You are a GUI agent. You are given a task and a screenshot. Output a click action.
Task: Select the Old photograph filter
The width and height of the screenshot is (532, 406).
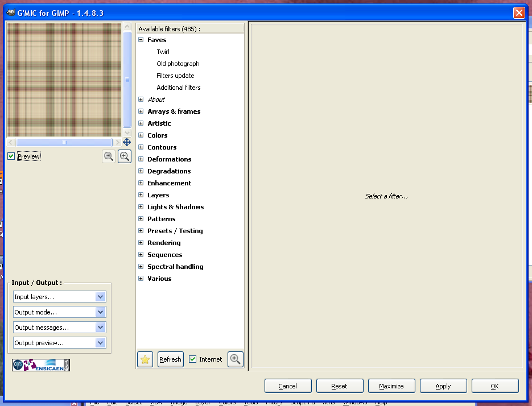click(x=178, y=64)
